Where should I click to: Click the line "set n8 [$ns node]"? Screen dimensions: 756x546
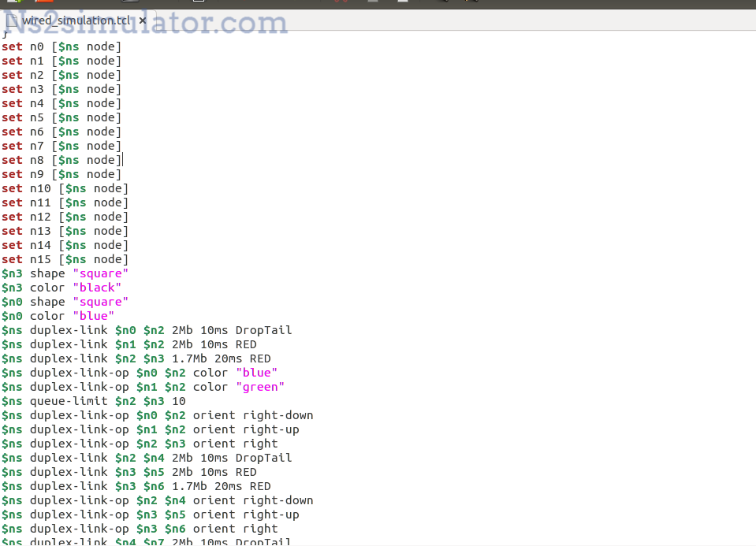tap(61, 160)
